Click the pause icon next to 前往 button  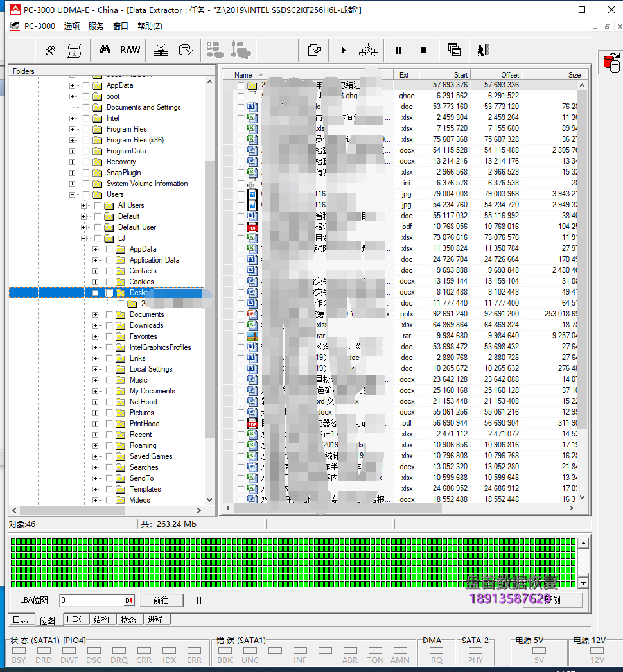click(x=198, y=600)
